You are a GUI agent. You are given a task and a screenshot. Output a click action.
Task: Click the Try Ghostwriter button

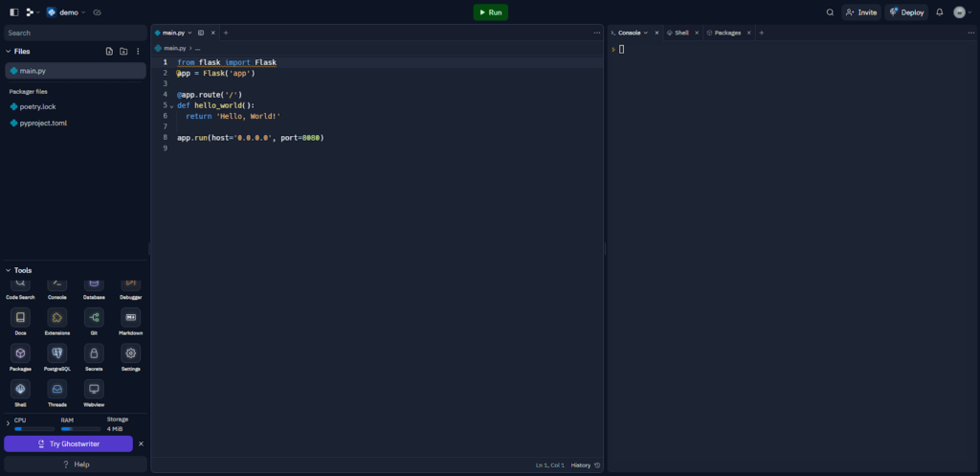tap(68, 443)
